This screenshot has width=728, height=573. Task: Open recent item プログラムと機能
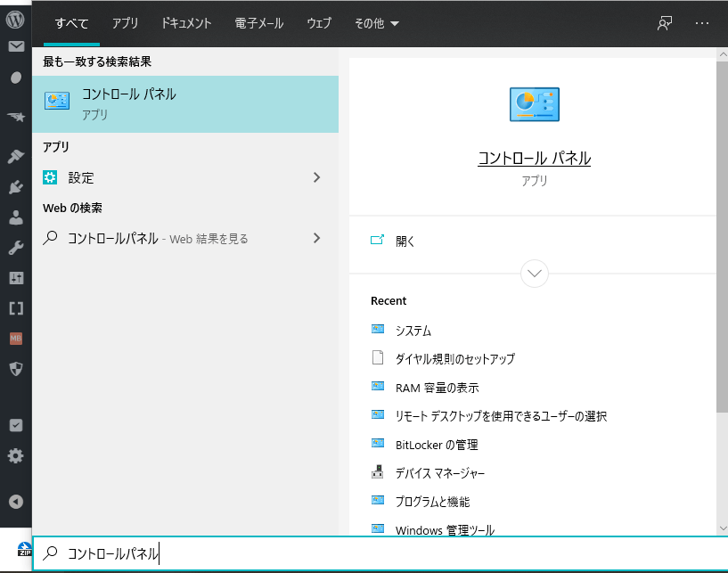432,502
